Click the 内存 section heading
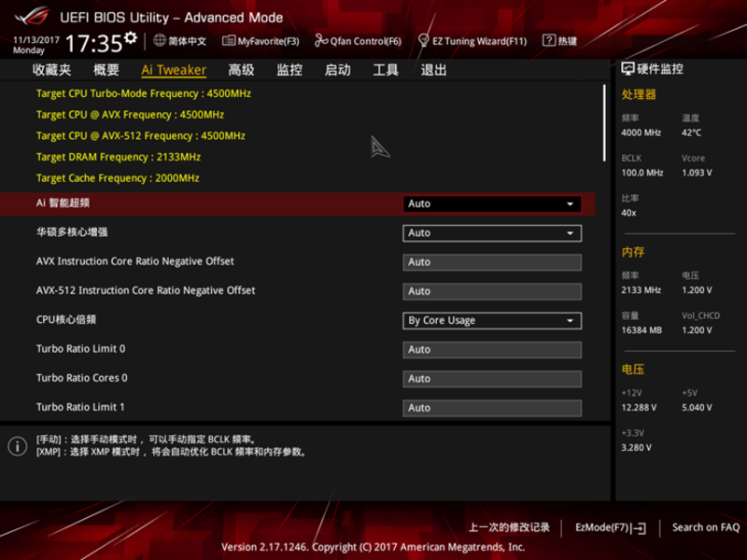This screenshot has height=560, width=747. click(633, 252)
